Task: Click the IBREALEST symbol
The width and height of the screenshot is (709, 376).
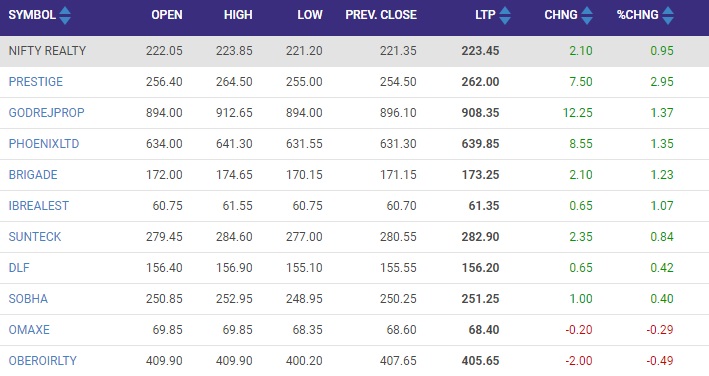Action: [39, 206]
